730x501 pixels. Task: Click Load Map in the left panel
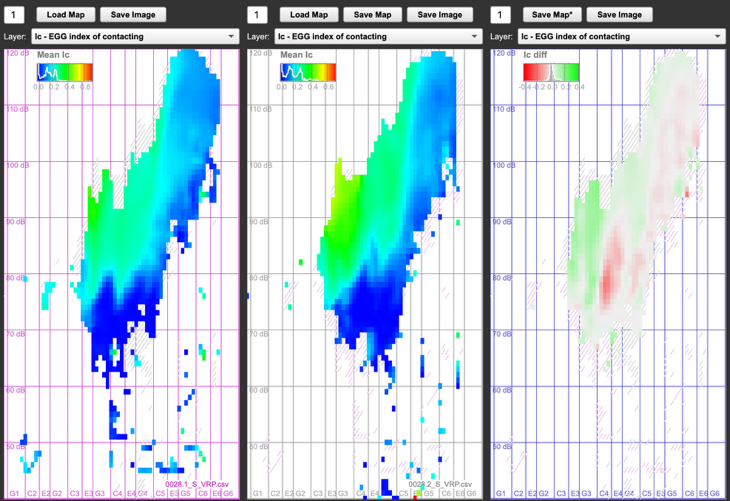66,15
